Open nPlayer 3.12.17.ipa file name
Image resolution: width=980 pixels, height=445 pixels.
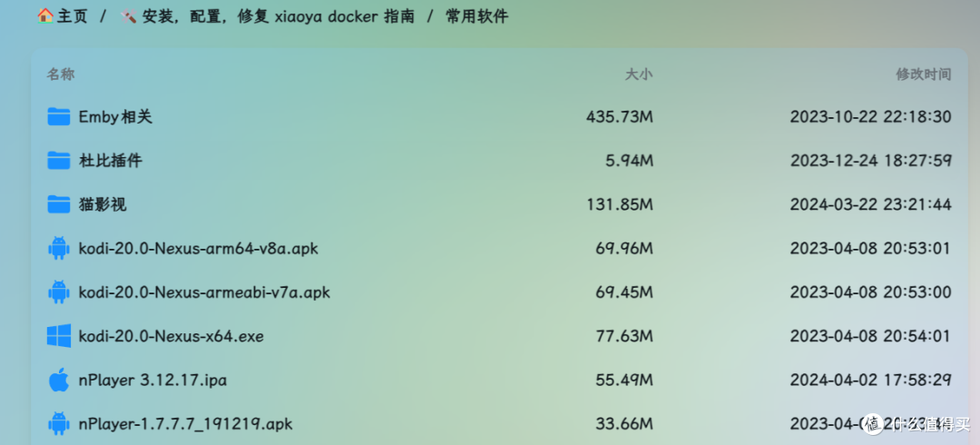point(152,381)
